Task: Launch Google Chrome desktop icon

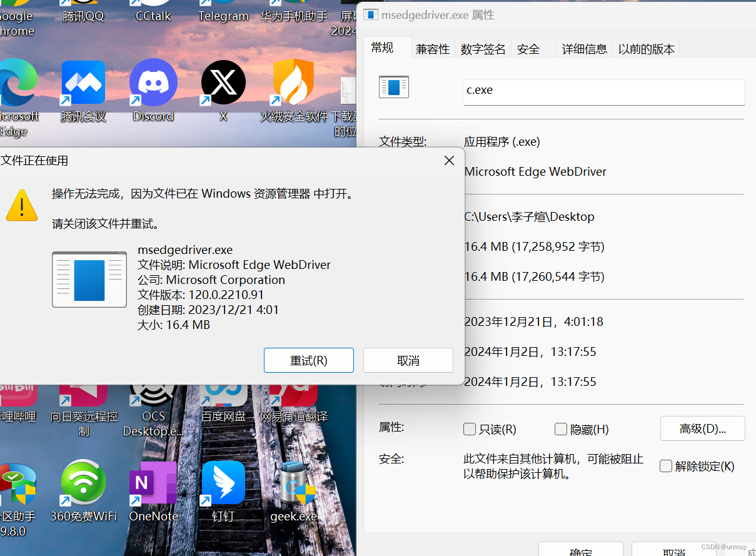Action: (x=16, y=19)
